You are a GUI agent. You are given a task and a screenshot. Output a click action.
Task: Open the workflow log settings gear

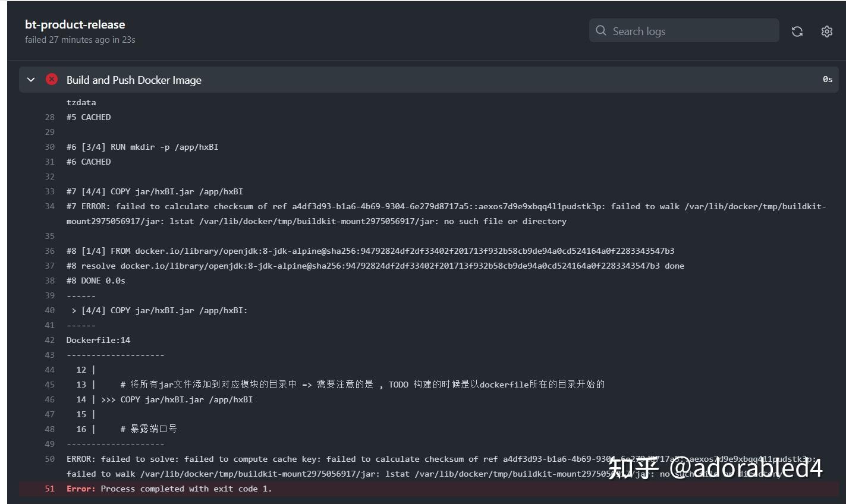[x=826, y=31]
